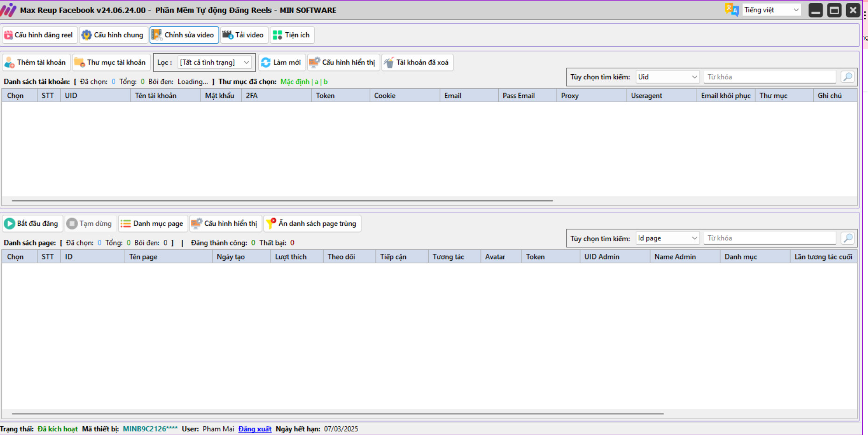The image size is (868, 435).
Task: Click Thêm tài khoản to add account
Action: point(36,63)
